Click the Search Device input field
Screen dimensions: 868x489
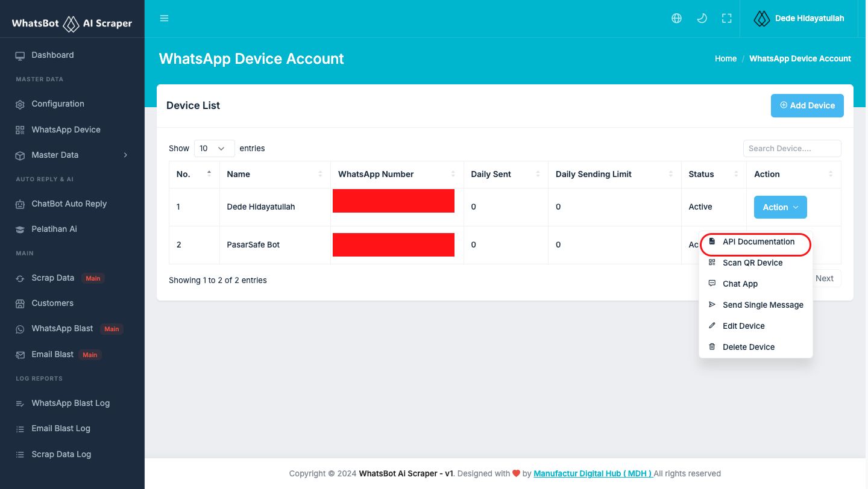coord(791,148)
